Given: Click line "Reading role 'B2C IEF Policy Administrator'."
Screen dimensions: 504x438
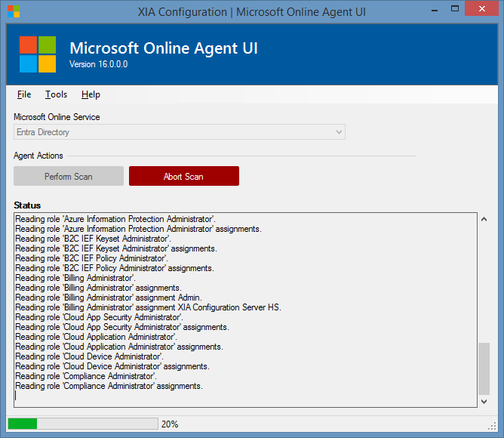Looking at the screenshot, I should [91, 258].
